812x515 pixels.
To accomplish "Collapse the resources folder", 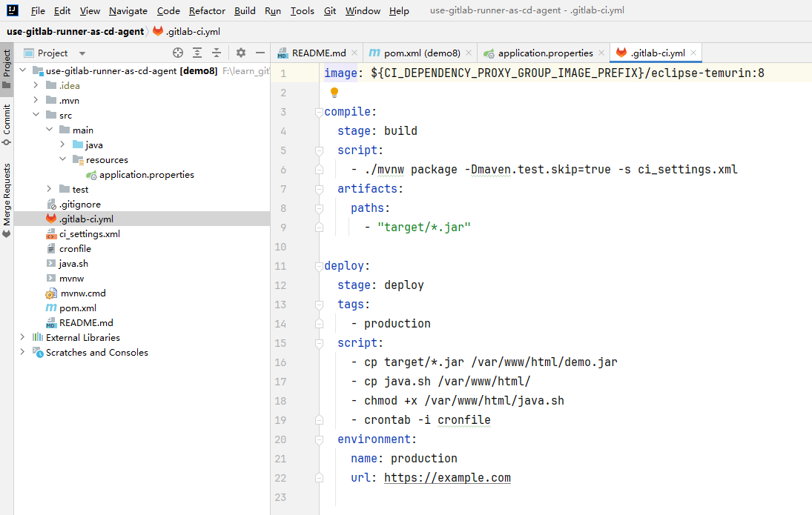I will click(62, 159).
